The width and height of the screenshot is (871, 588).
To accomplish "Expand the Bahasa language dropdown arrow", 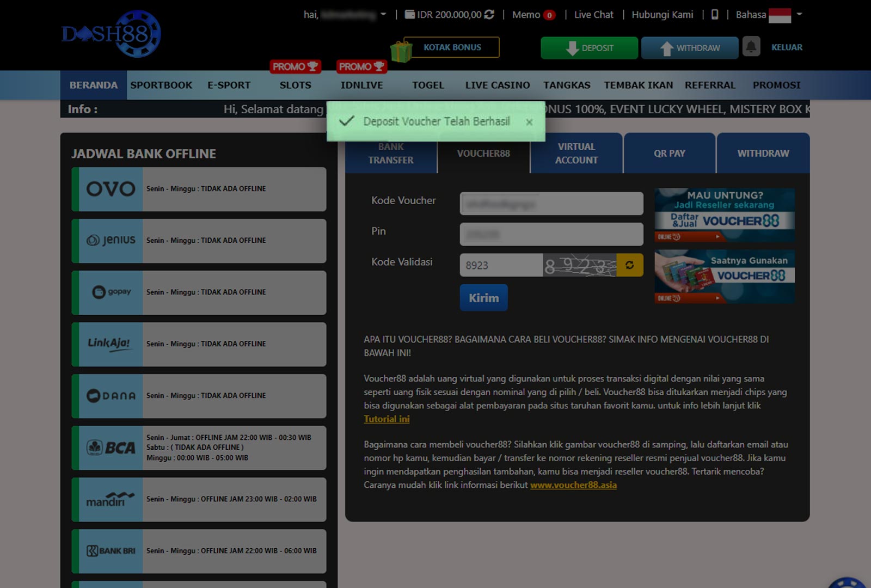I will pos(800,15).
